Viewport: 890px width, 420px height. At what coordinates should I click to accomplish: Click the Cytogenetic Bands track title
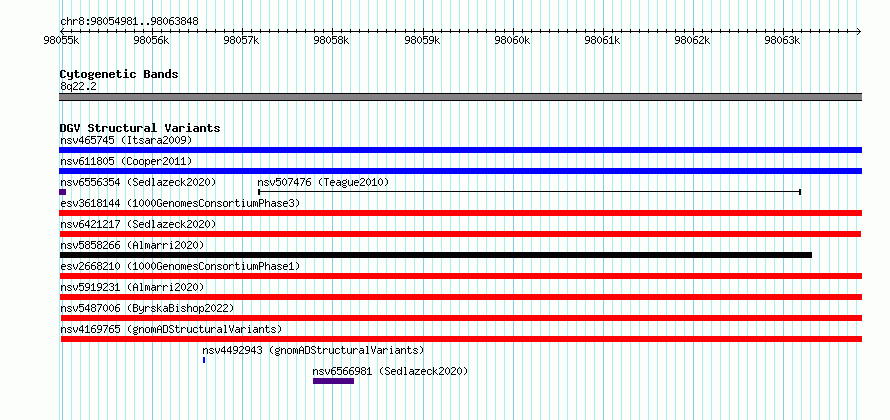click(119, 74)
